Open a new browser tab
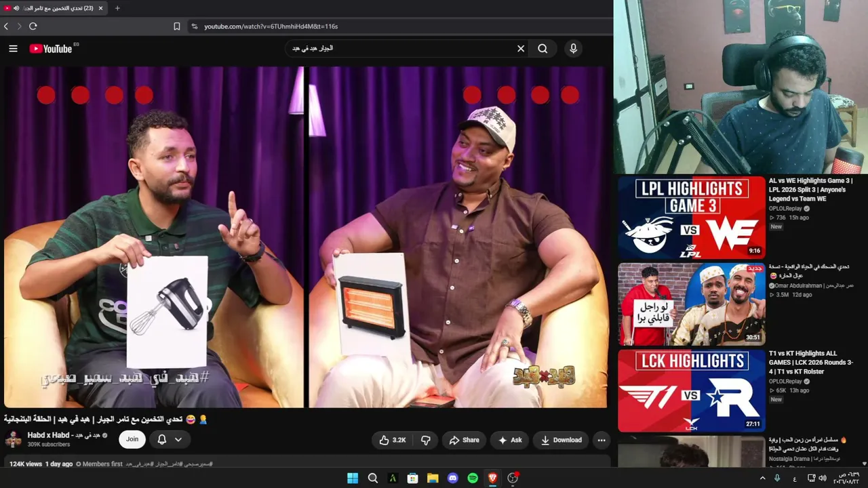This screenshot has height=488, width=868. pyautogui.click(x=117, y=8)
